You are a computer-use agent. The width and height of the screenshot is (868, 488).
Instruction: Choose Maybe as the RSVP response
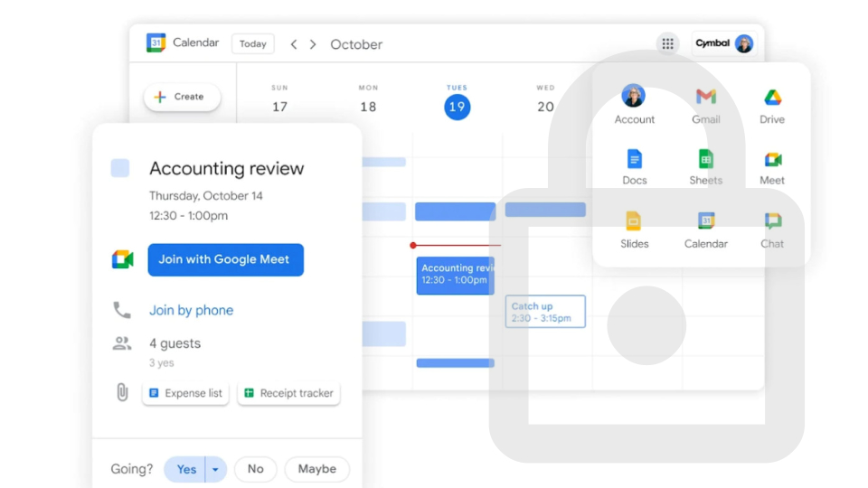coord(316,469)
